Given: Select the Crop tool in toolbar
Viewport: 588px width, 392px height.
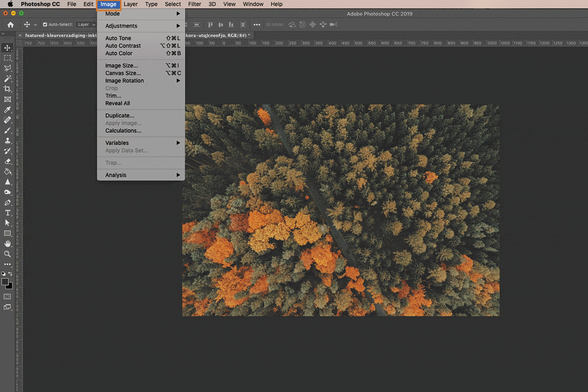Looking at the screenshot, I should (7, 89).
